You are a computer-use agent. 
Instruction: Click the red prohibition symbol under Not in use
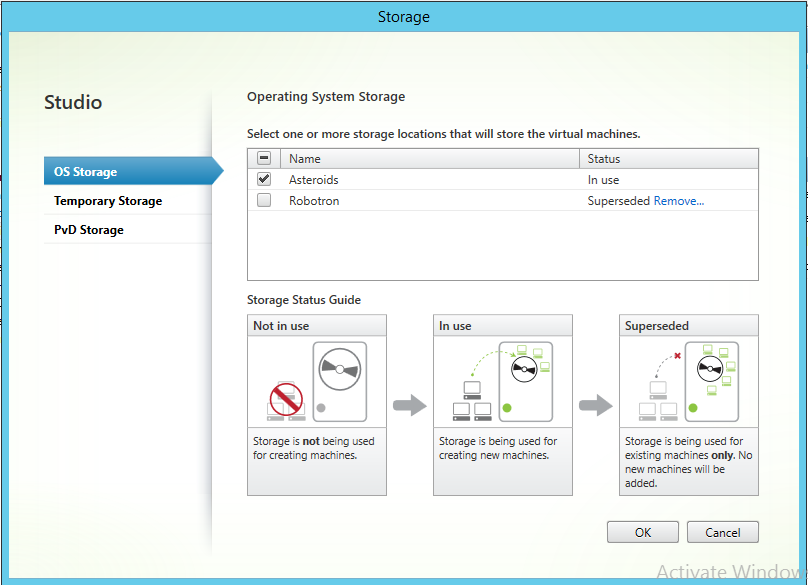288,398
